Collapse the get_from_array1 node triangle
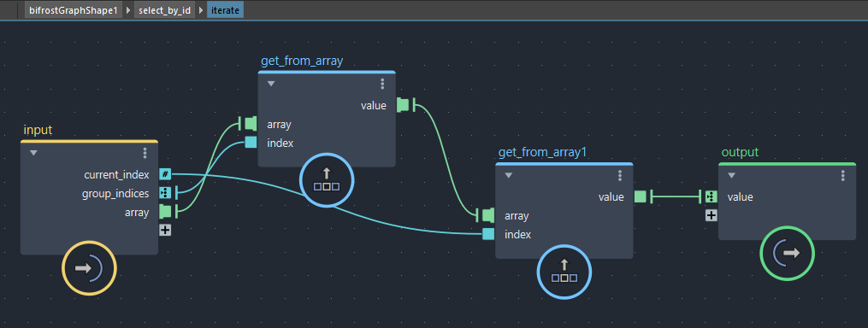This screenshot has width=868, height=328. point(508,175)
